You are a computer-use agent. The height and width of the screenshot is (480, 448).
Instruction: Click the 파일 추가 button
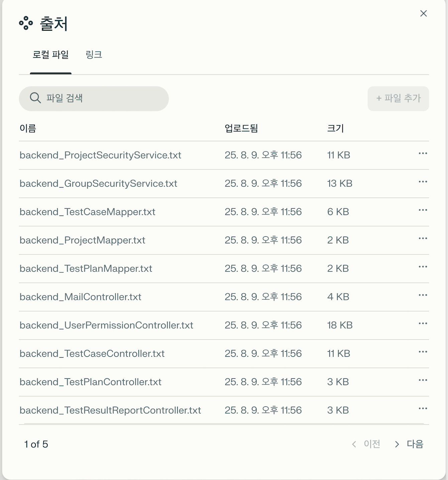(x=398, y=99)
